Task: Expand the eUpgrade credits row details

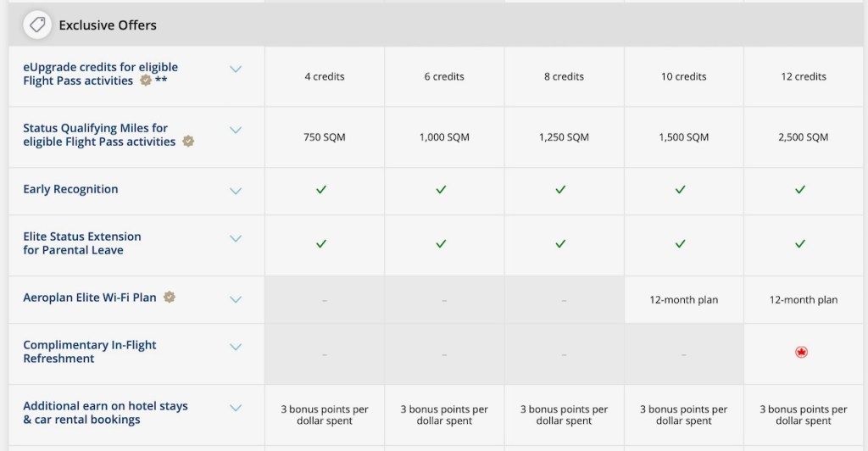Action: 236,70
